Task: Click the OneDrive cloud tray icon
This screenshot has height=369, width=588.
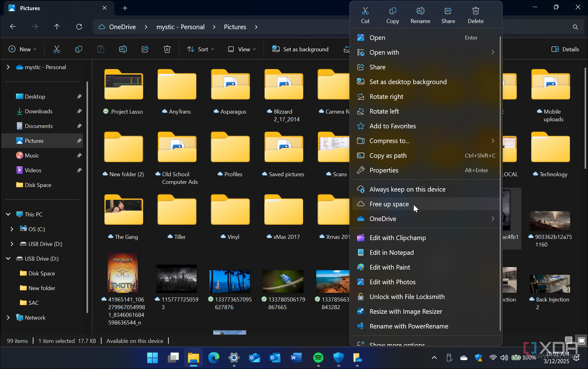Action: coord(464,358)
